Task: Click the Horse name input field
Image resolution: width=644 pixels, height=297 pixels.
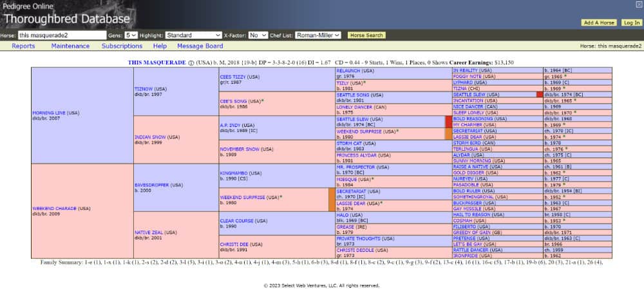Action: (x=62, y=35)
